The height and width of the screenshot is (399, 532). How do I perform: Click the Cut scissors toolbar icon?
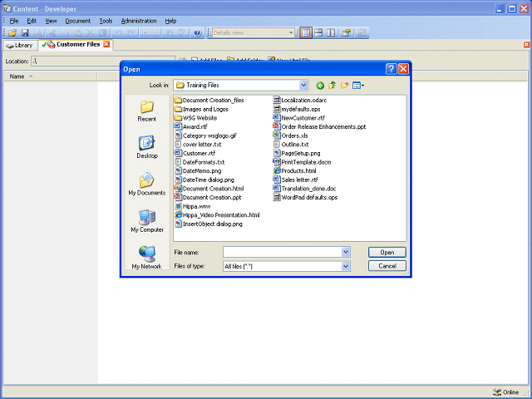[x=52, y=33]
